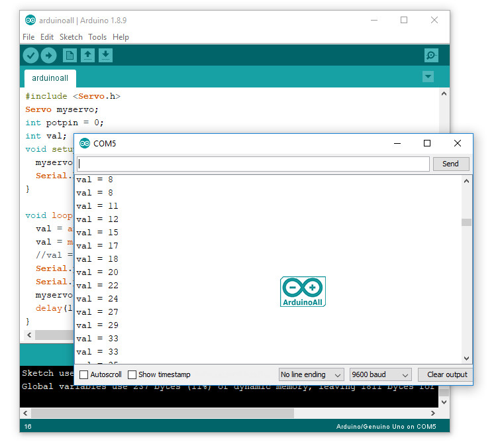Click the serial output scroll-down arrow
The image size is (498, 448).
tap(466, 359)
